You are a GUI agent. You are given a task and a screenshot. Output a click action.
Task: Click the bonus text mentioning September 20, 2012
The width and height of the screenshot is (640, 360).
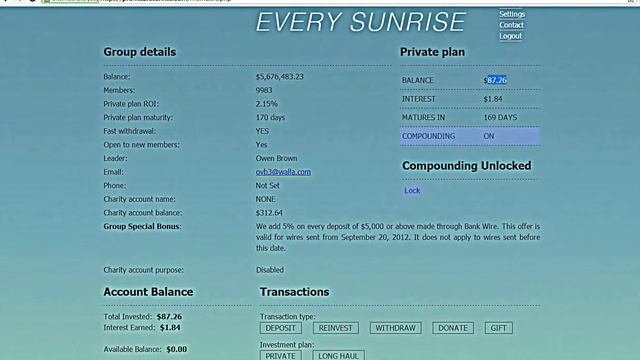[398, 237]
